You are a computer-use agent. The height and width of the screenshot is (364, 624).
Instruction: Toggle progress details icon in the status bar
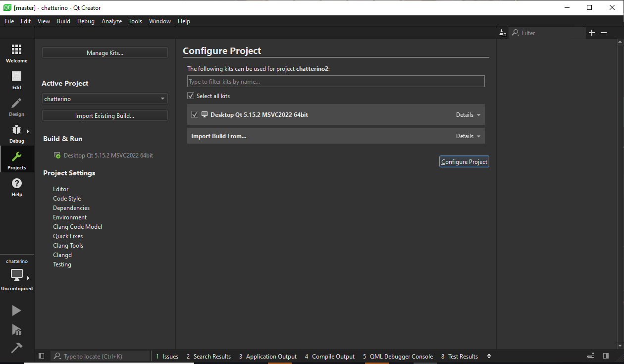pyautogui.click(x=591, y=356)
